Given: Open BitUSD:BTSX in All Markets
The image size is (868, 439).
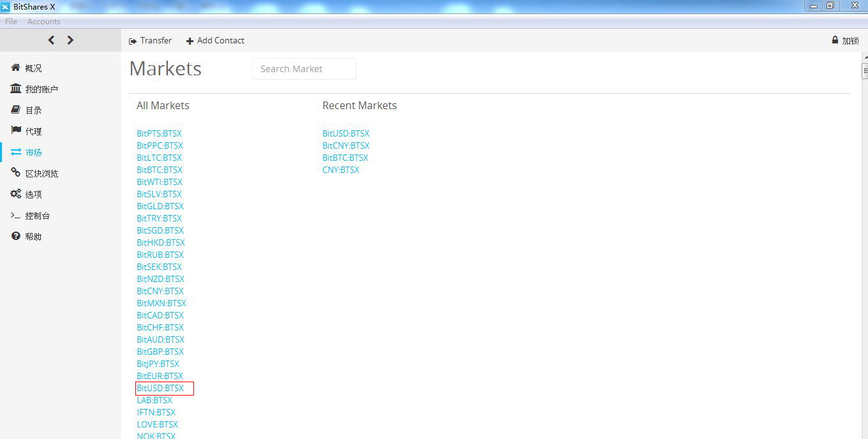Looking at the screenshot, I should pyautogui.click(x=160, y=388).
